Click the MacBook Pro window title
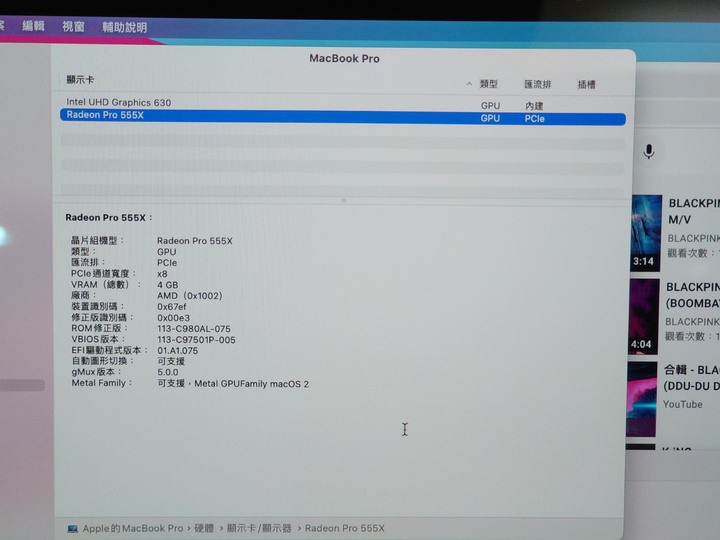This screenshot has height=540, width=720. click(344, 58)
